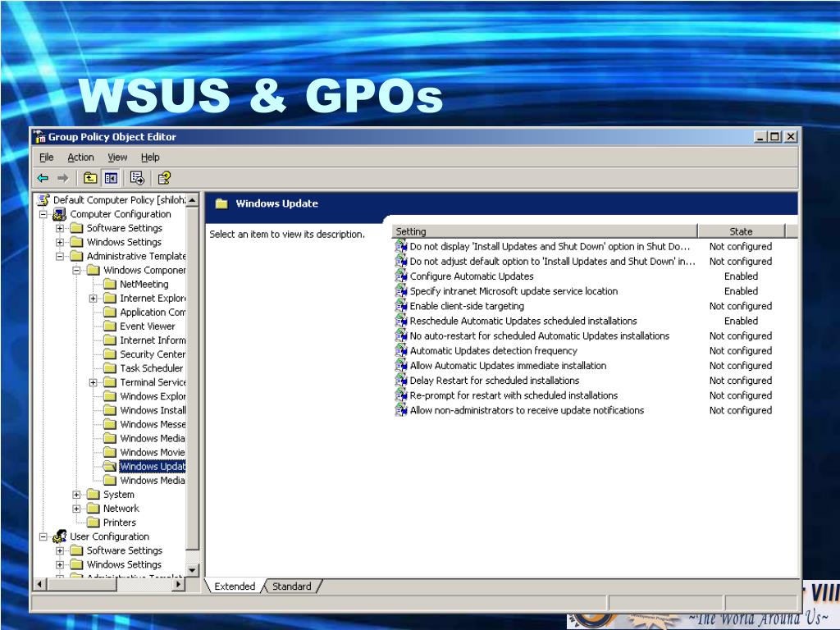Screen dimensions: 840x630
Task: Select the icon beside Enable client-side targeting
Action: coord(401,306)
